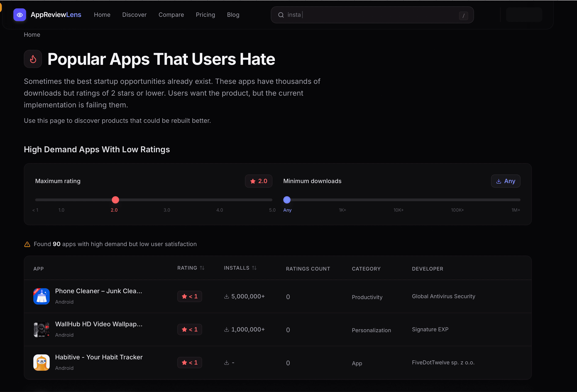
Task: Click the AppReviewLens eye logo icon
Action: (20, 15)
